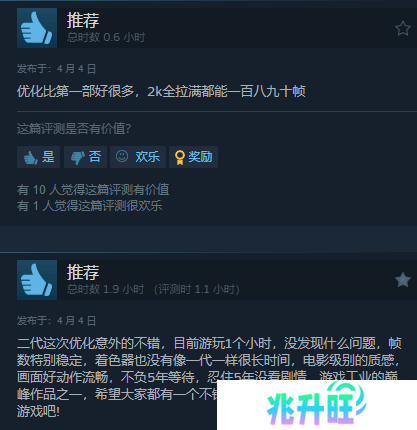Vote 否 (No) on the first review

click(85, 157)
